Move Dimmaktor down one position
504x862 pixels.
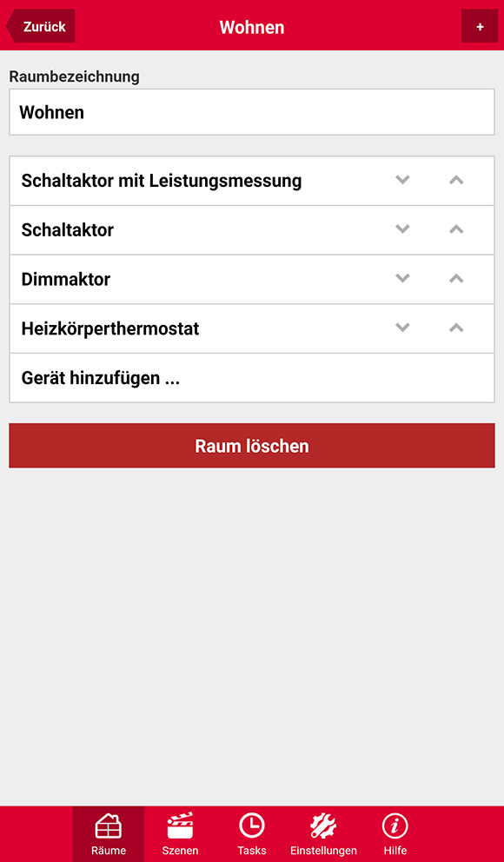click(x=403, y=279)
